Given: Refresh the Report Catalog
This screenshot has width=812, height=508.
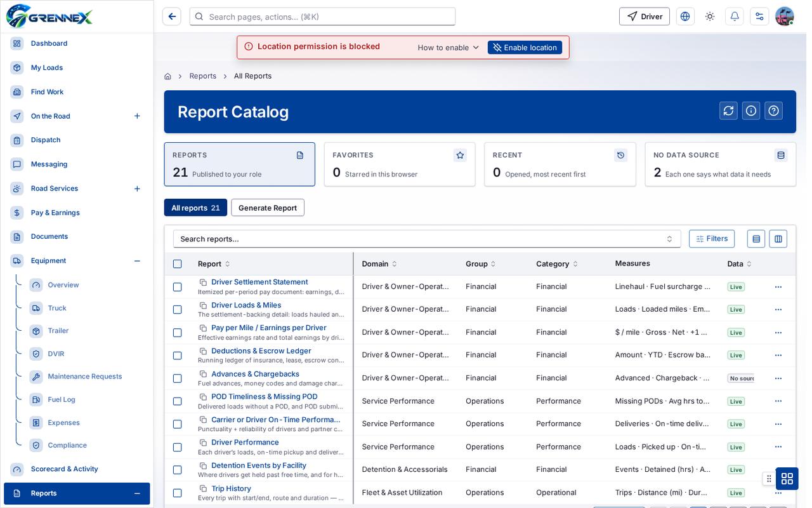Looking at the screenshot, I should (728, 110).
